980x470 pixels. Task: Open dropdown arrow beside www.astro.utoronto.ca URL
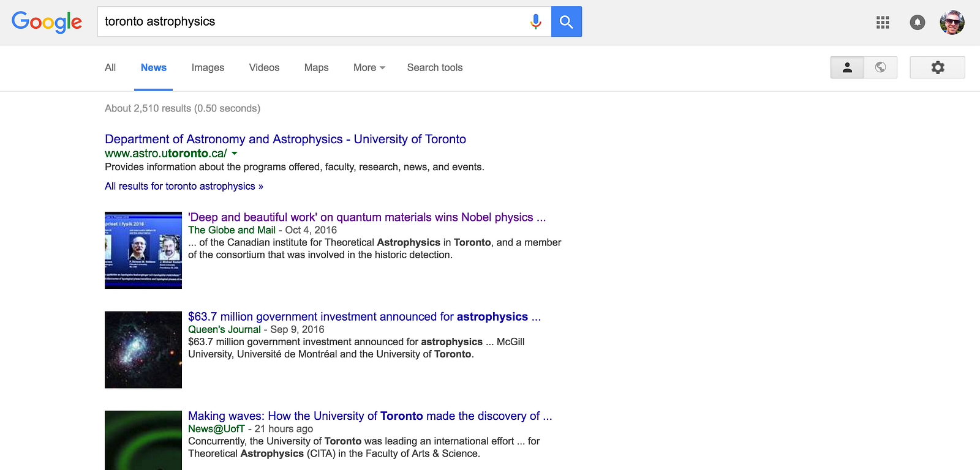click(234, 154)
